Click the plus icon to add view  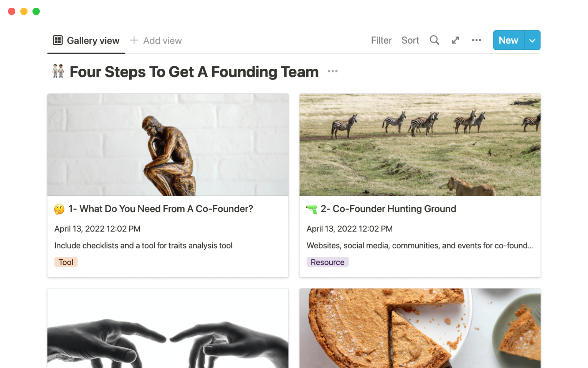pos(134,40)
